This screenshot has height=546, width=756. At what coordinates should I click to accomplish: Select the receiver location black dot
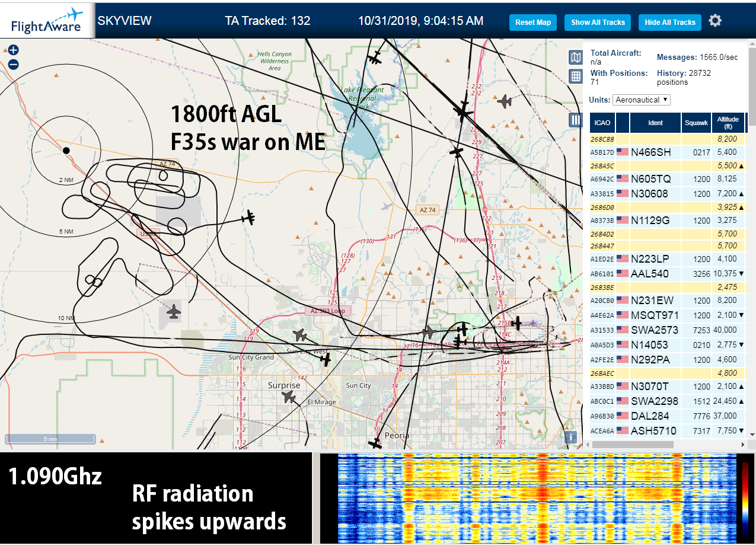click(x=66, y=151)
